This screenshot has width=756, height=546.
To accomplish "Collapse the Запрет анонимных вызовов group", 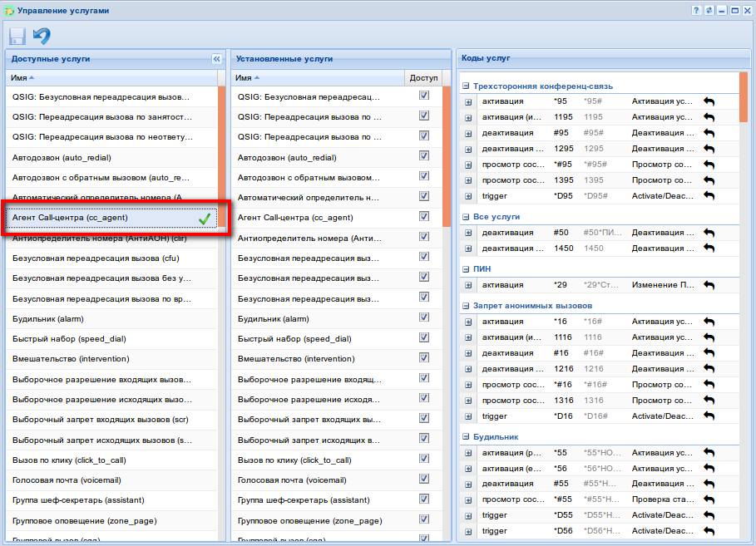I will click(x=466, y=306).
